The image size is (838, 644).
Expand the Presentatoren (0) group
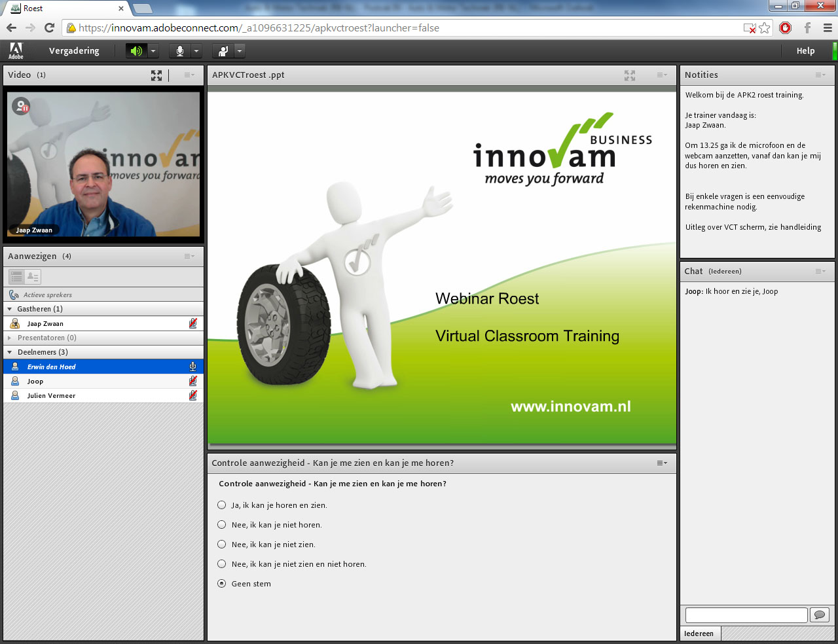10,338
